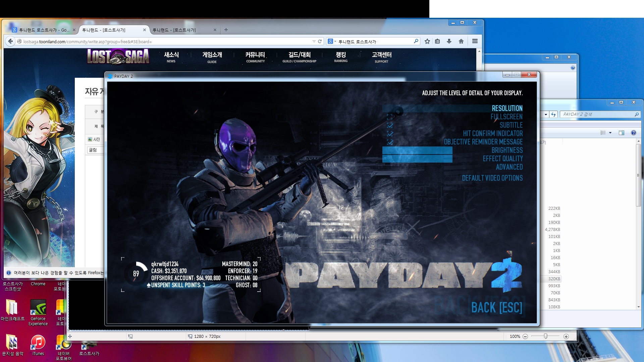Image resolution: width=644 pixels, height=362 pixels.
Task: Click refresh arrows in PAYDAY 2 explorer window
Action: 553,114
